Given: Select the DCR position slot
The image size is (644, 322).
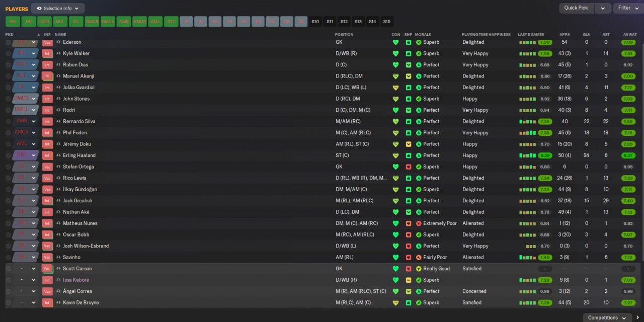Looking at the screenshot, I should [x=44, y=22].
